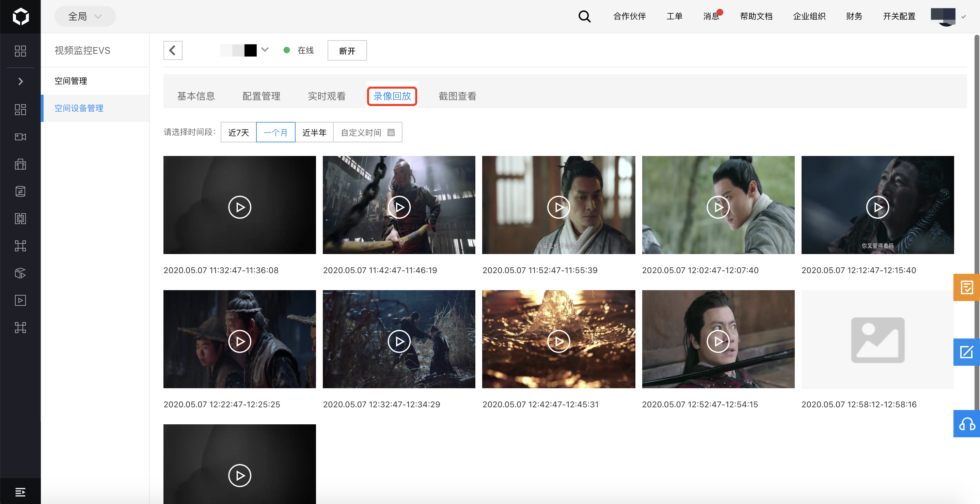The width and height of the screenshot is (980, 504).
Task: Play the 11:32:47-11:36:08 recording
Action: (x=240, y=207)
